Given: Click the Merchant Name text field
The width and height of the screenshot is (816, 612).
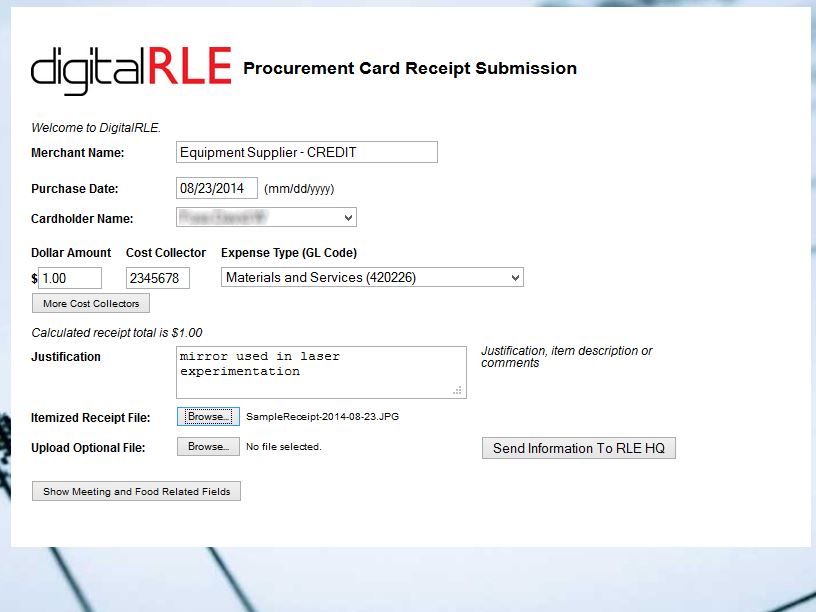Looking at the screenshot, I should click(307, 152).
